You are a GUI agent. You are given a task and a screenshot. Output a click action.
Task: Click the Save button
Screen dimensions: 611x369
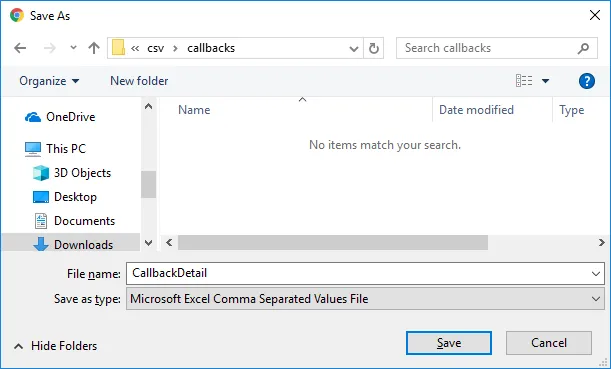click(449, 343)
